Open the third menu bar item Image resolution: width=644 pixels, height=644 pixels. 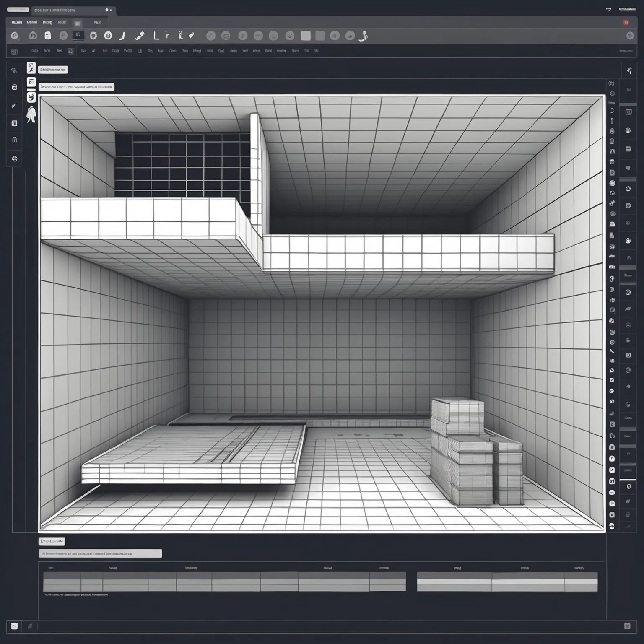pyautogui.click(x=47, y=23)
